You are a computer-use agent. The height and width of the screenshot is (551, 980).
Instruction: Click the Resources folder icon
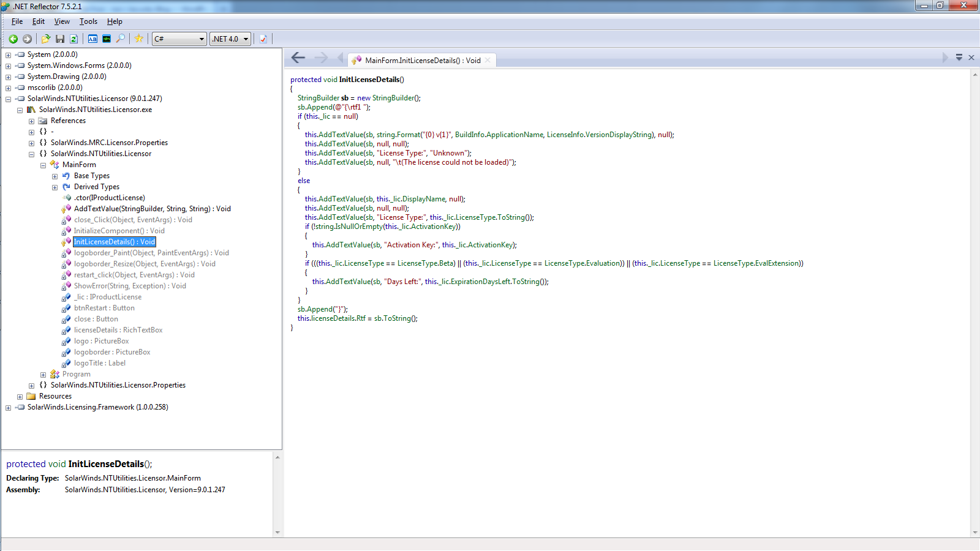31,396
